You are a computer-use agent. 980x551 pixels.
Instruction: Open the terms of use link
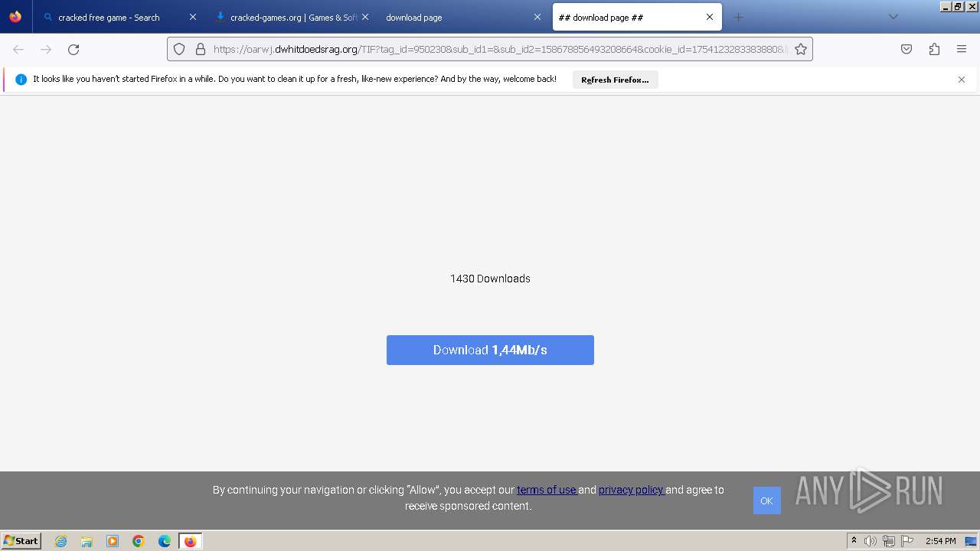click(x=546, y=490)
